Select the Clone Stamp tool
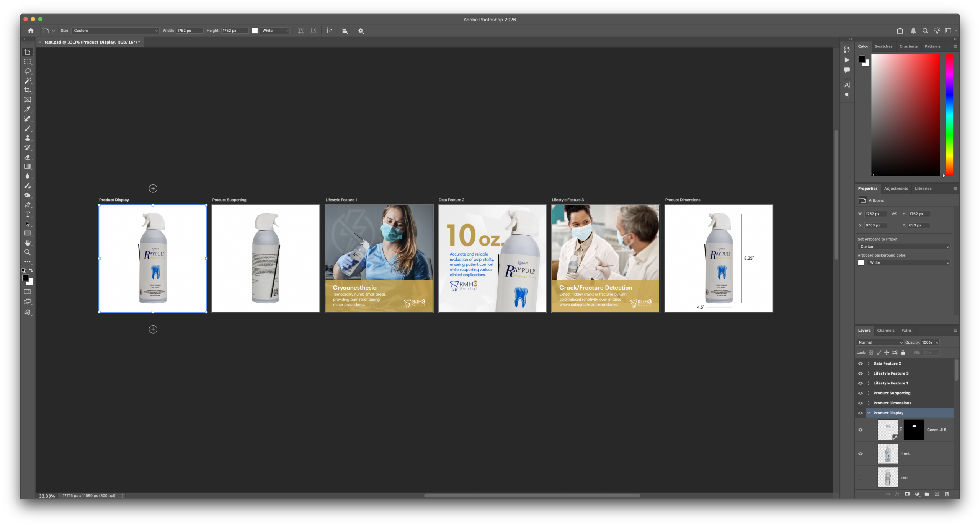The height and width of the screenshot is (526, 980). [x=28, y=138]
